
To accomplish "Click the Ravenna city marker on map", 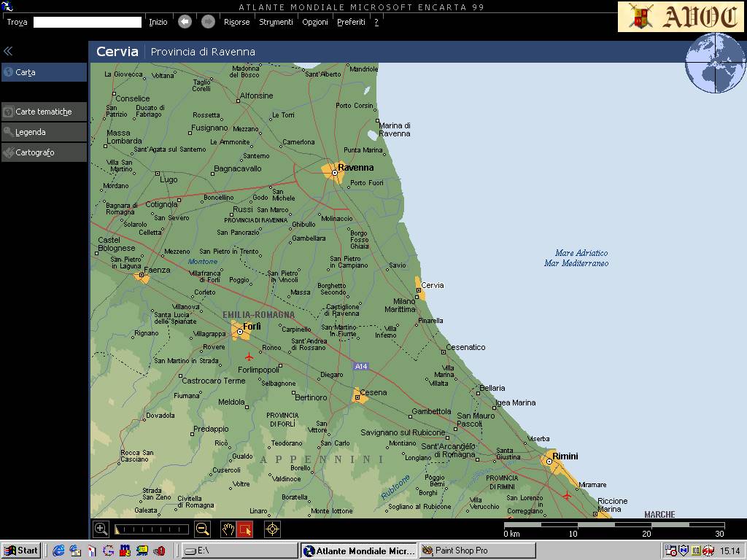I will 334,173.
